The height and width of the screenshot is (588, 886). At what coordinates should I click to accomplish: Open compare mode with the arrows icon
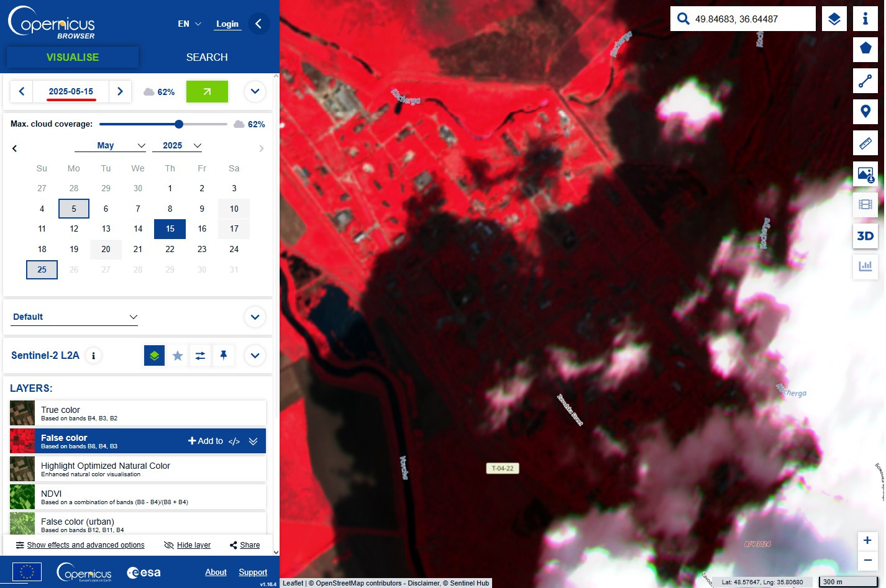(200, 356)
